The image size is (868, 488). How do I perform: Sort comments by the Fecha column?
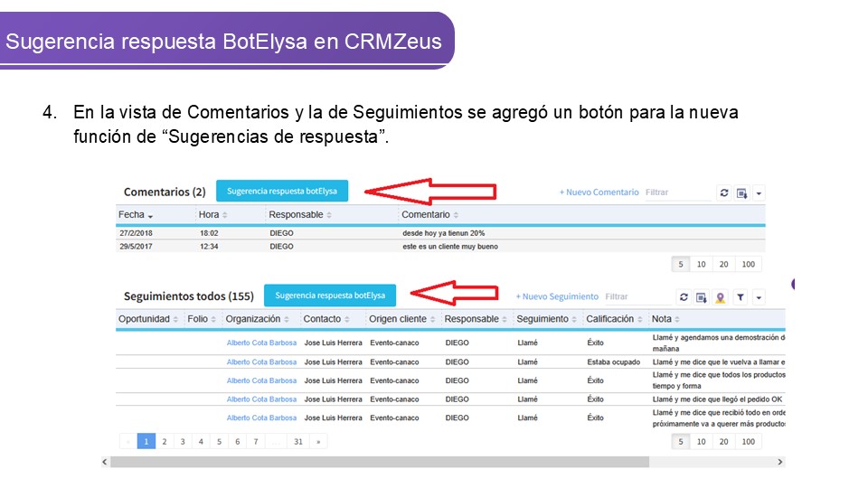[x=137, y=215]
